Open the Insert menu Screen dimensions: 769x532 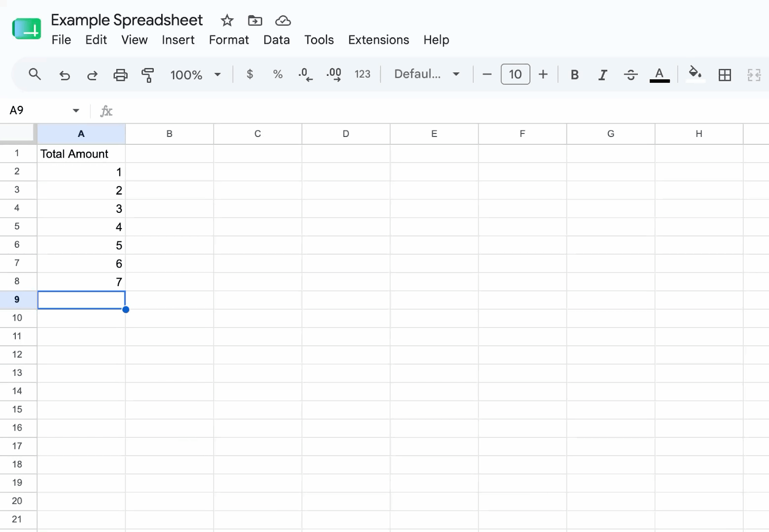(x=178, y=40)
